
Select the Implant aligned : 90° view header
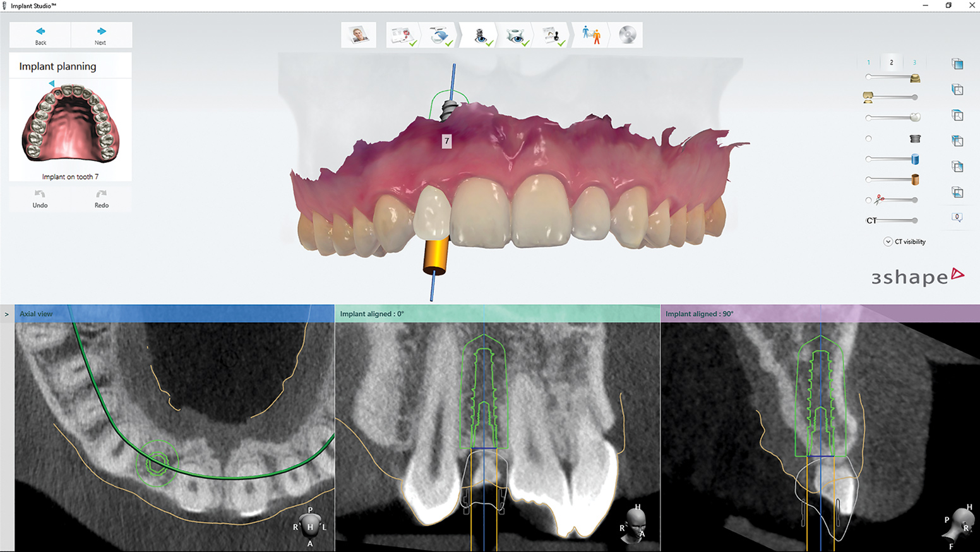click(x=700, y=313)
